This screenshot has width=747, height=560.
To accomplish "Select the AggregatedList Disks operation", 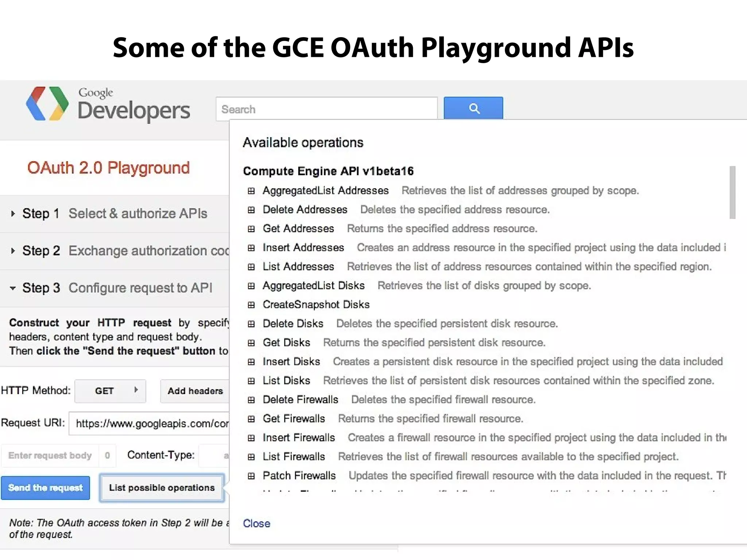I will coord(314,285).
